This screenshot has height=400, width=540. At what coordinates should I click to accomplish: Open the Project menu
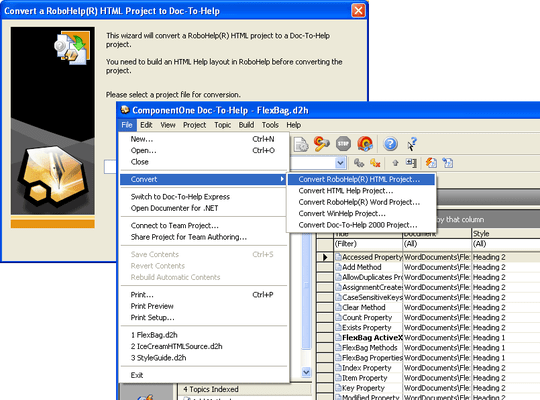[195, 125]
